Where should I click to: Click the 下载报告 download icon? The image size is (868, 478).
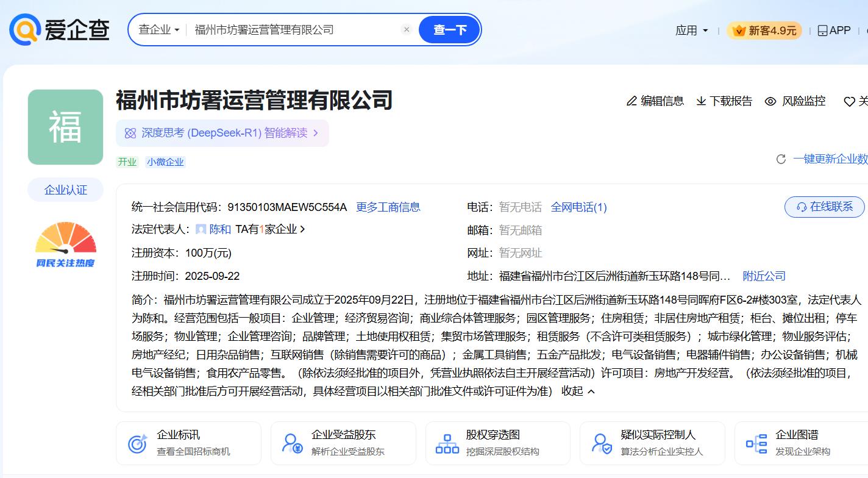point(701,101)
